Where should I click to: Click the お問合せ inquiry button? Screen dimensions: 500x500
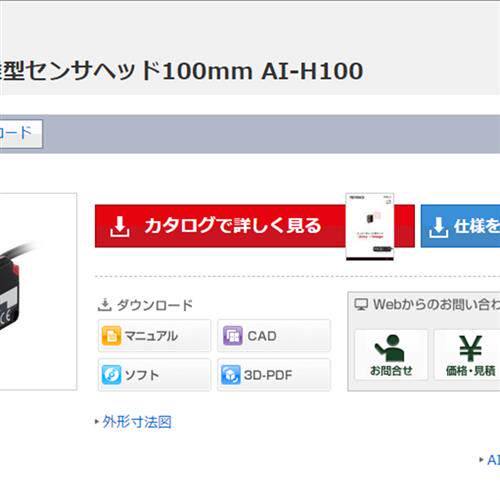coord(391,355)
